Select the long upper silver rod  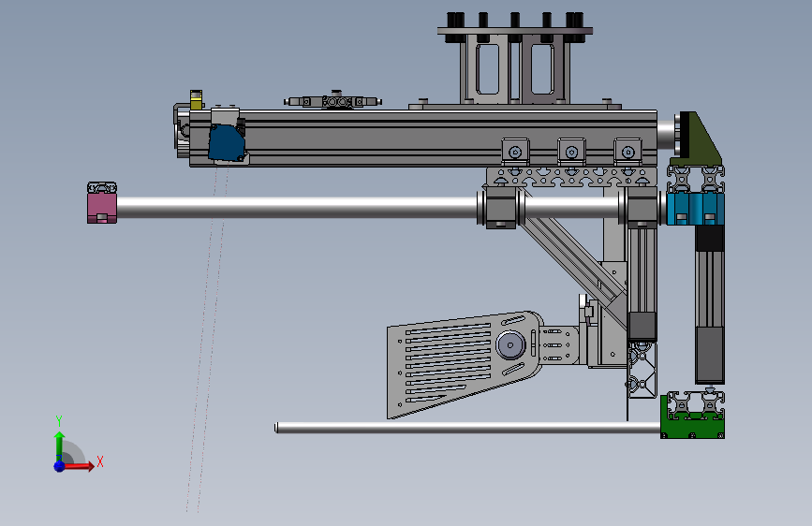296,208
